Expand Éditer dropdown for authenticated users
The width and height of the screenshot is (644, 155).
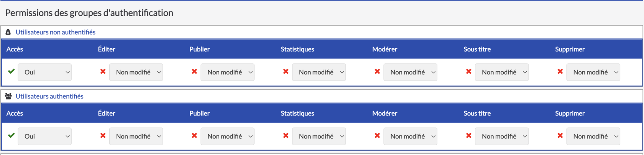tap(136, 136)
